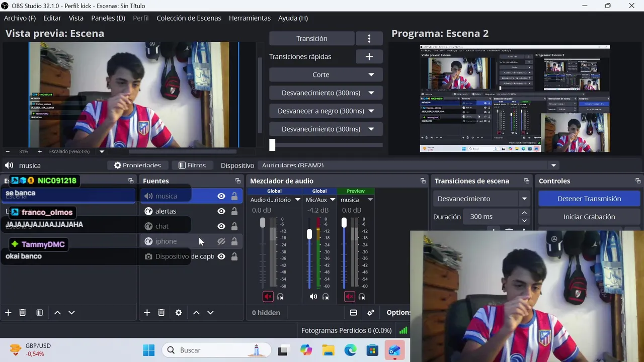Move the selected source down
The height and width of the screenshot is (362, 644).
tap(210, 313)
